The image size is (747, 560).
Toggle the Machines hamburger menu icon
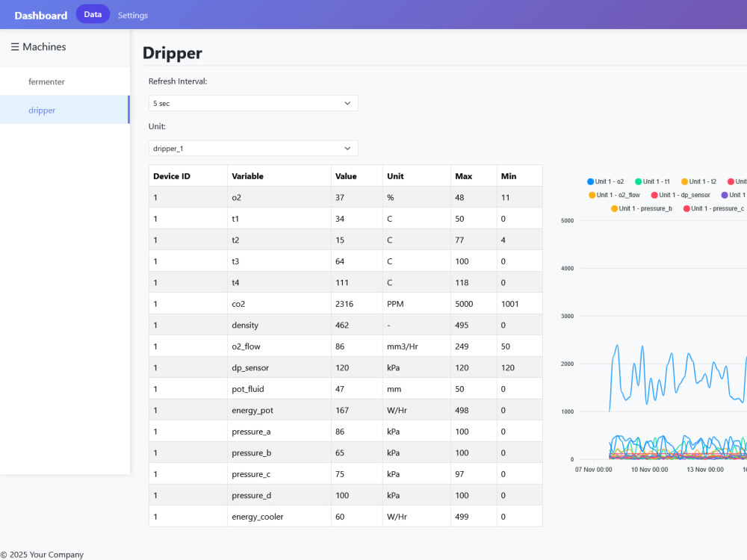tap(15, 46)
